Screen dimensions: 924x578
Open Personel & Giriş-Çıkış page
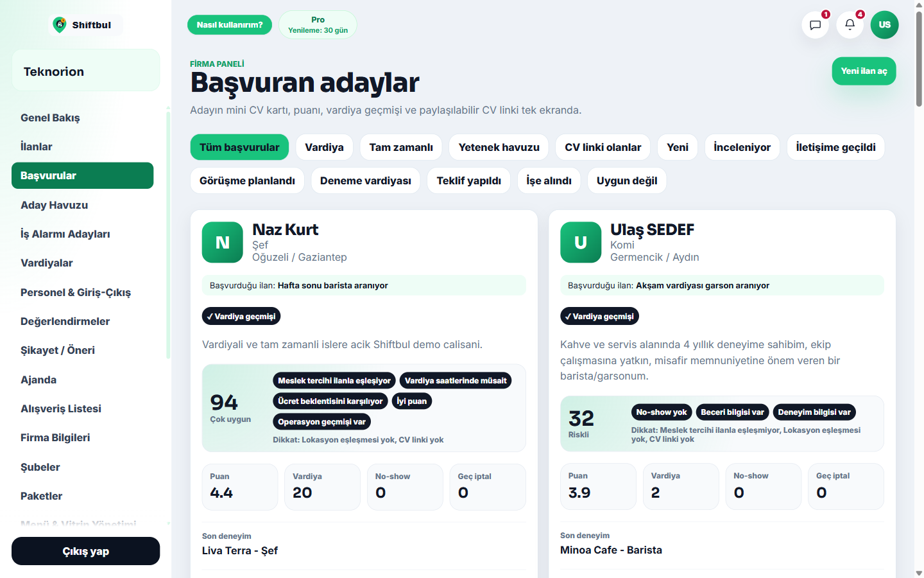tap(82, 292)
